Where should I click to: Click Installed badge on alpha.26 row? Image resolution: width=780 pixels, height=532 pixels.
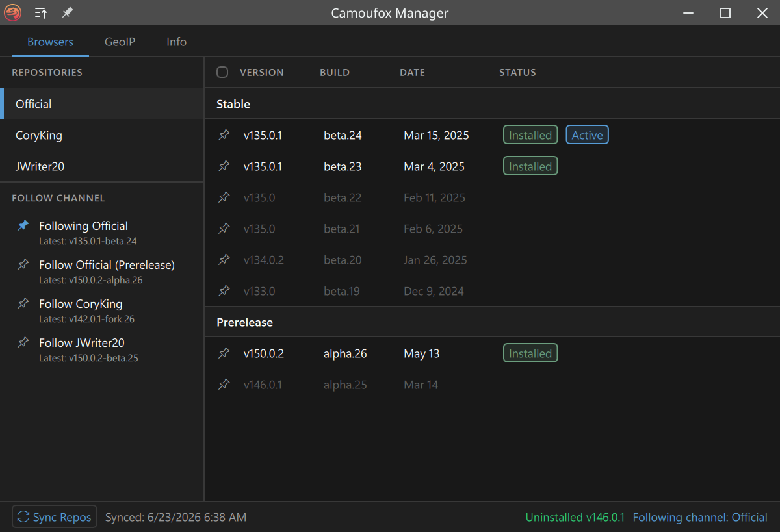pyautogui.click(x=530, y=353)
